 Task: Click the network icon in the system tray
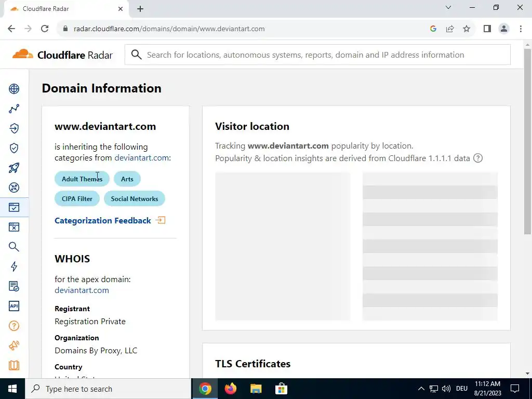point(434,389)
